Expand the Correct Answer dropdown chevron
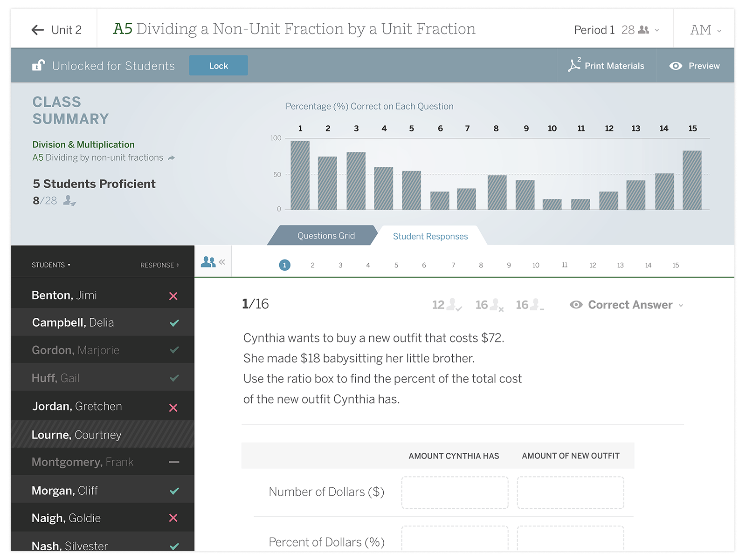Screen dimensions: 746x560 pos(681,306)
